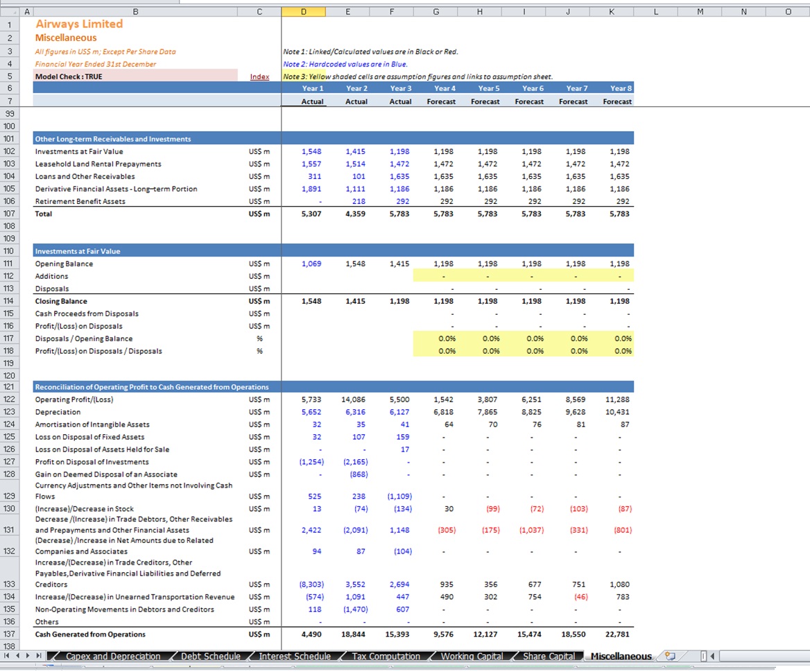The height and width of the screenshot is (672, 810).
Task: Select Disposals / Opening Balance Year 4 cell
Action: pyautogui.click(x=436, y=338)
